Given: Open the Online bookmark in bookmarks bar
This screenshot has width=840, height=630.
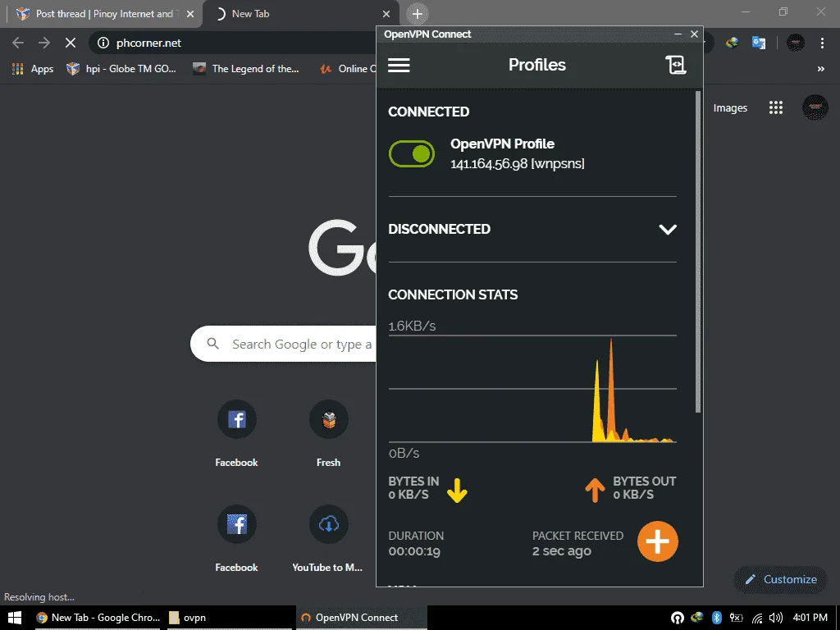Looking at the screenshot, I should tap(347, 69).
